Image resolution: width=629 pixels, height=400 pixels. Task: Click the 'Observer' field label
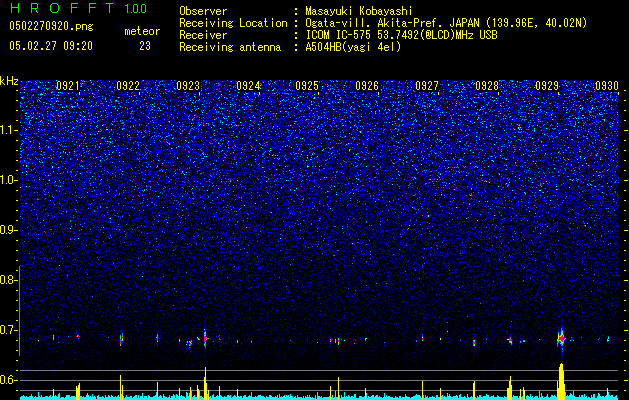[203, 11]
